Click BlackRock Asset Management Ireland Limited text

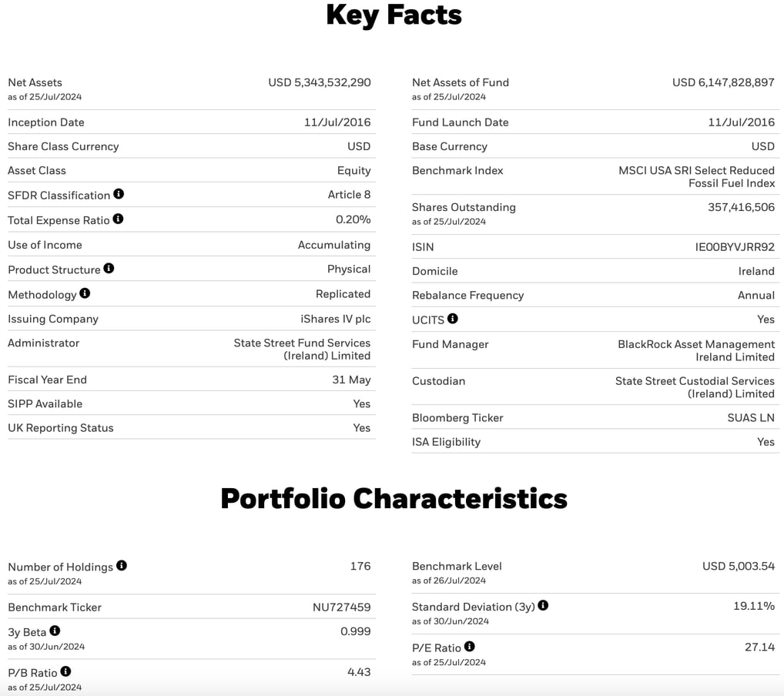696,350
